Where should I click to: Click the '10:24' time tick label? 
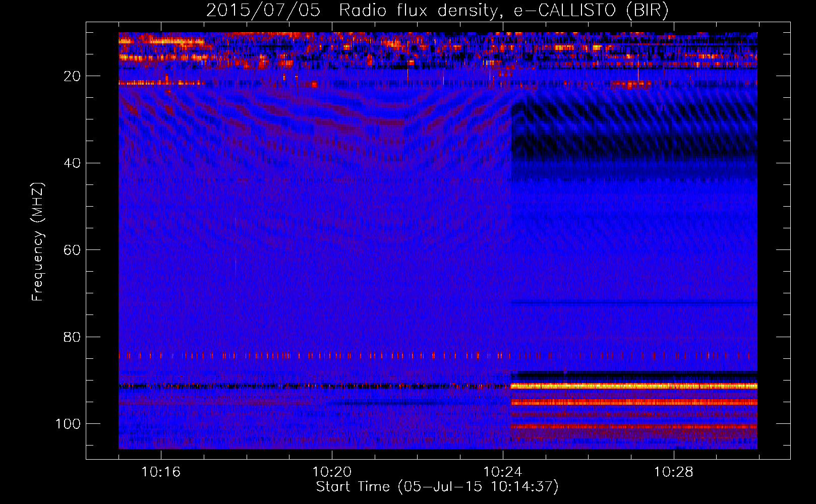click(503, 472)
